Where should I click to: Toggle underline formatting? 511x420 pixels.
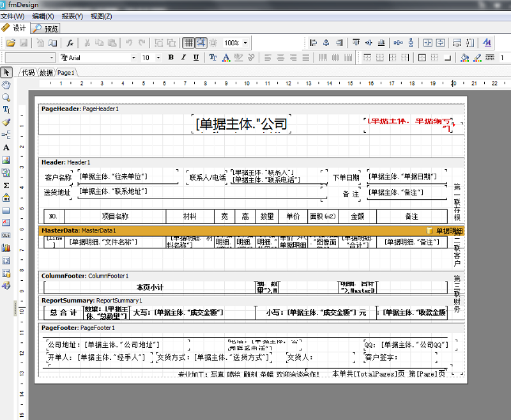tap(195, 57)
